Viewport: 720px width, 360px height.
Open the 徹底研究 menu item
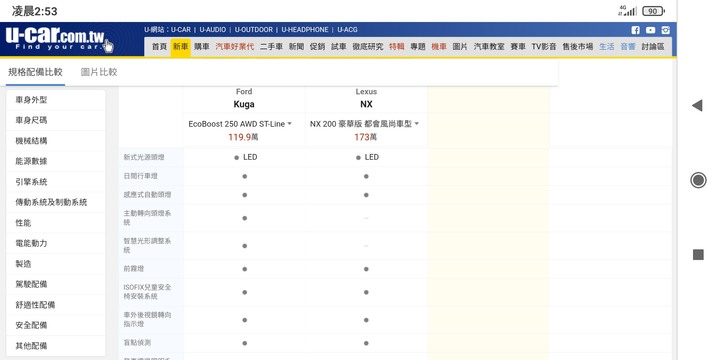point(368,47)
